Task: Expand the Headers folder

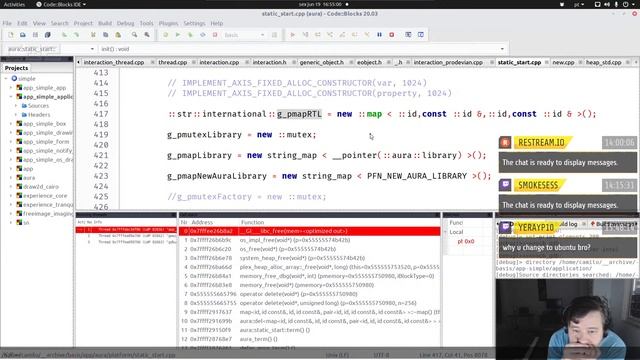Action: point(16,115)
